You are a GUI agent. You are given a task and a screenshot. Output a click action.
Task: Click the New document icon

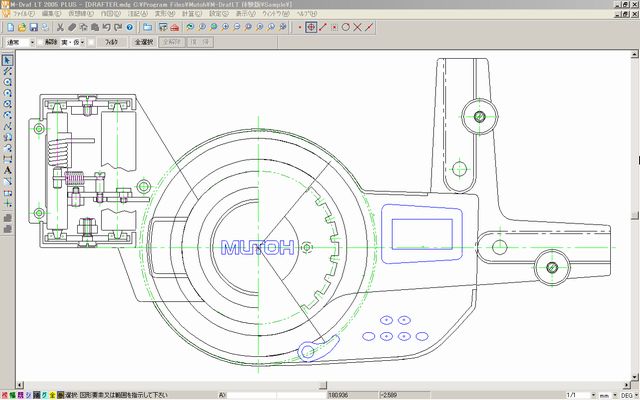(x=11, y=27)
